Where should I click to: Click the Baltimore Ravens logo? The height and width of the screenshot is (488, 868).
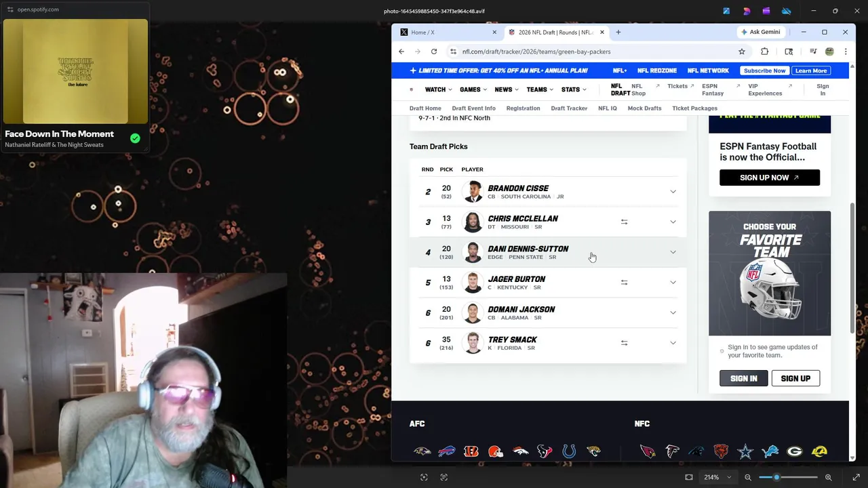(422, 451)
